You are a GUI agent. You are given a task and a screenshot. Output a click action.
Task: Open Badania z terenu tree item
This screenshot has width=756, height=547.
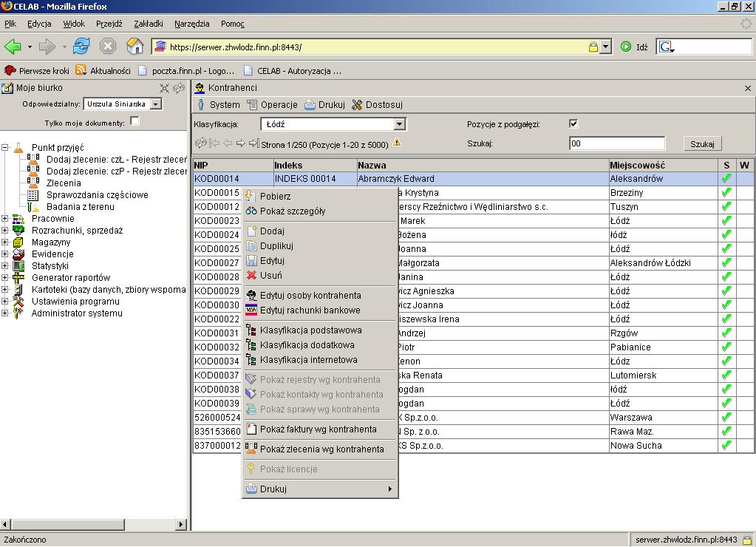[x=80, y=206]
